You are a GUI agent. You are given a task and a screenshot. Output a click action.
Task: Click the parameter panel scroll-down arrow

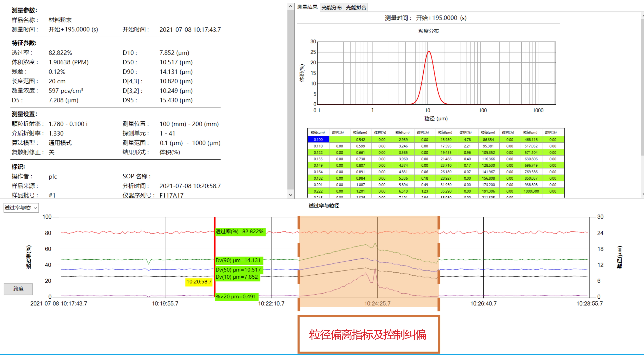click(x=290, y=195)
